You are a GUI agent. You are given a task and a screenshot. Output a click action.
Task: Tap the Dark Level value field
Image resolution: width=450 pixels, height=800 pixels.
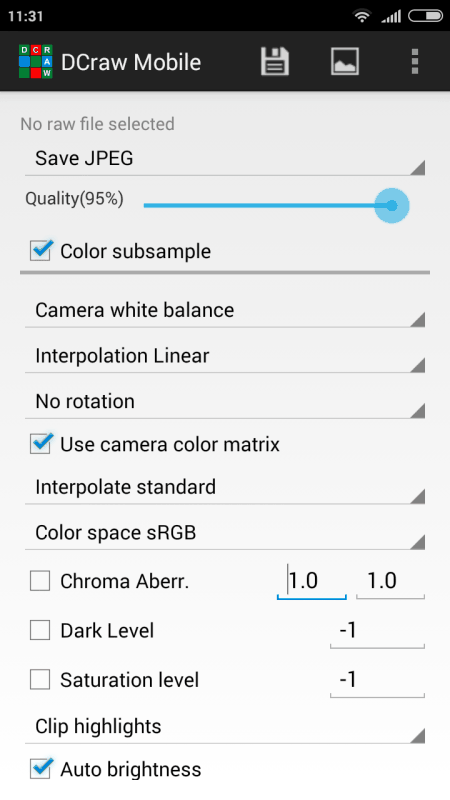point(378,631)
